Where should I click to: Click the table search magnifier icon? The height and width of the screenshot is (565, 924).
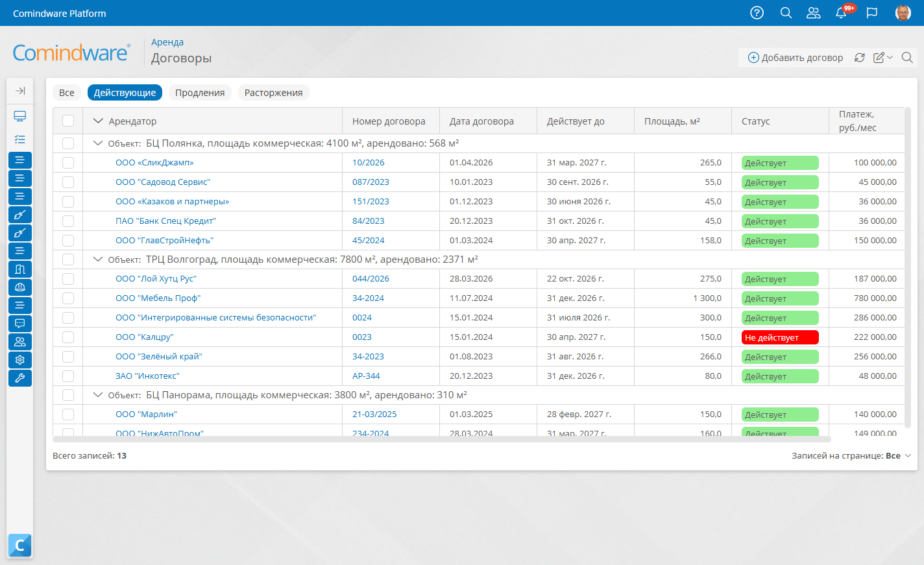pos(907,58)
